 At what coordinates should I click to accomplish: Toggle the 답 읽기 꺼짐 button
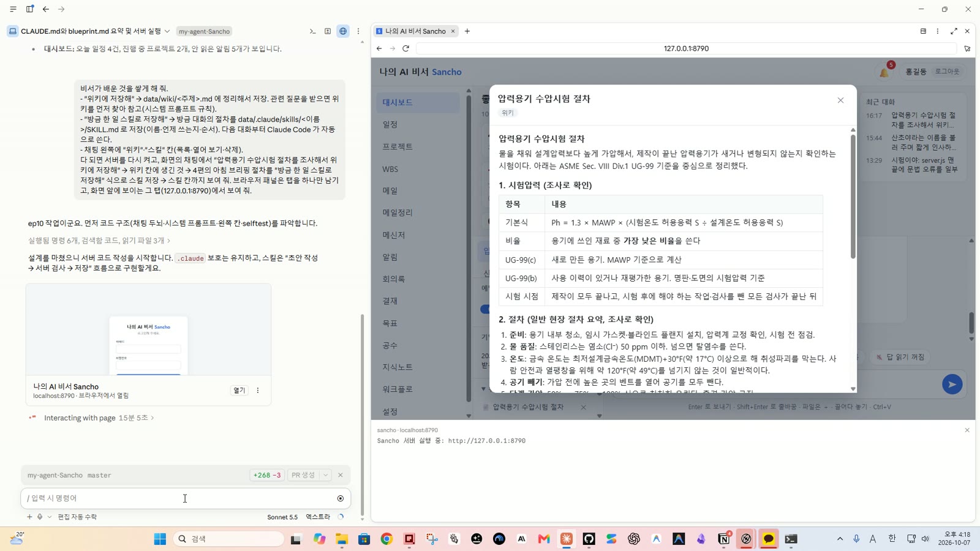(x=900, y=357)
